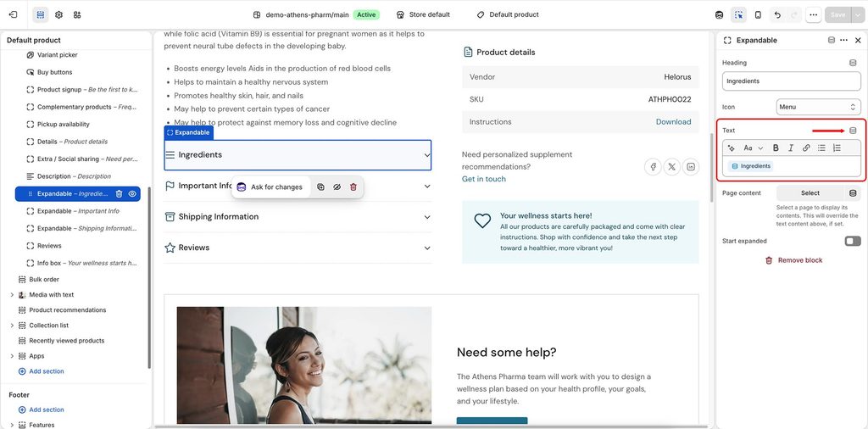The height and width of the screenshot is (429, 868).
Task: Hide block using the floating toolbar eye icon
Action: pos(337,187)
